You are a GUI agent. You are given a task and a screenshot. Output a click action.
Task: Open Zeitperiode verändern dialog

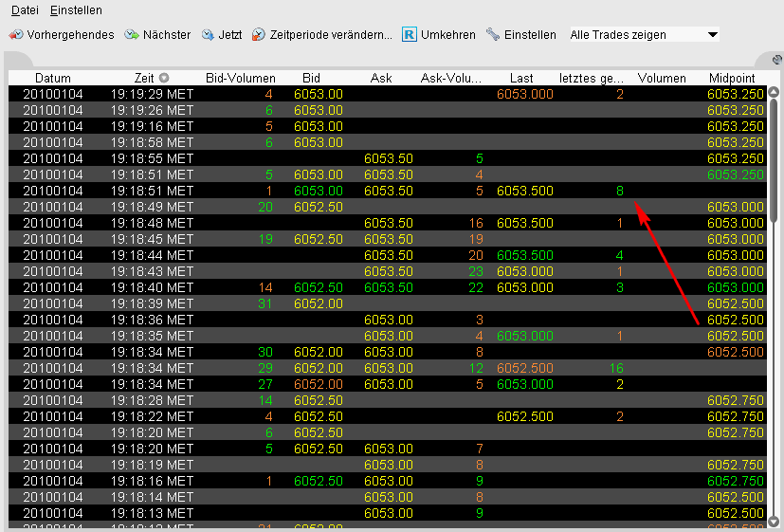[322, 34]
